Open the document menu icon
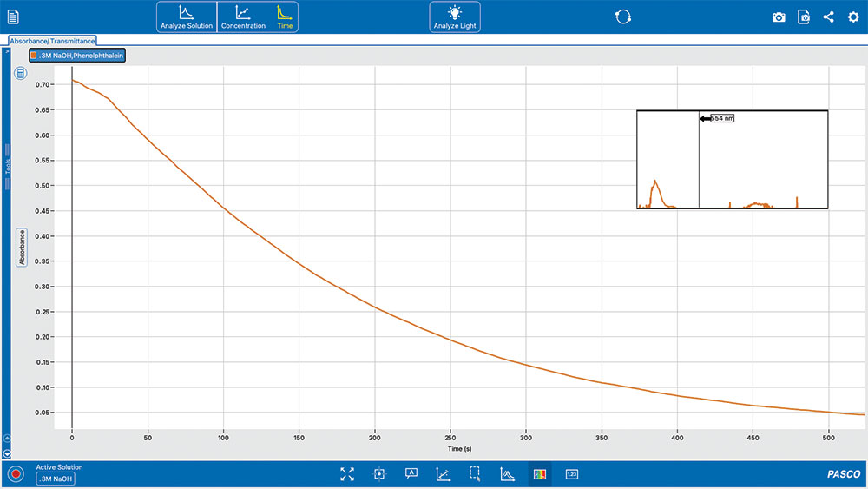The image size is (868, 489). tap(13, 17)
